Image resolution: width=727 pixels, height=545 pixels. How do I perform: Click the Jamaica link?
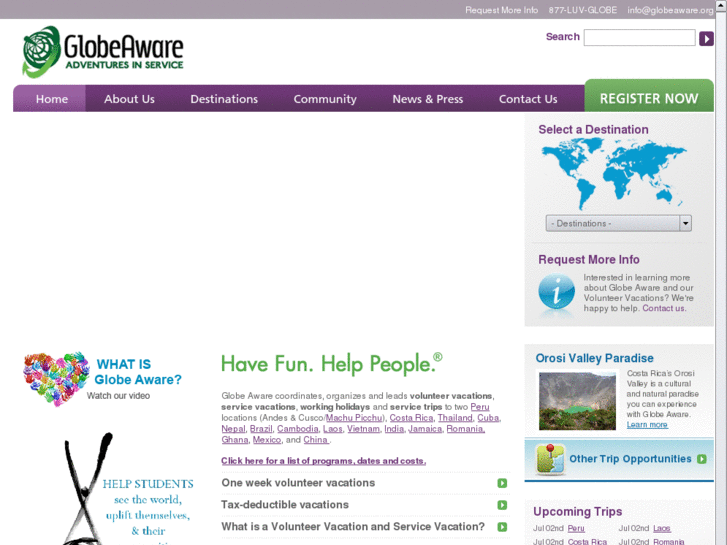tap(425, 429)
